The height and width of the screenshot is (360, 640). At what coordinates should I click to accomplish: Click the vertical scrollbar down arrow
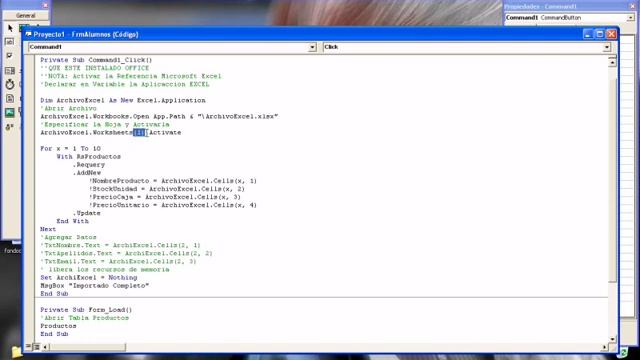[612, 339]
